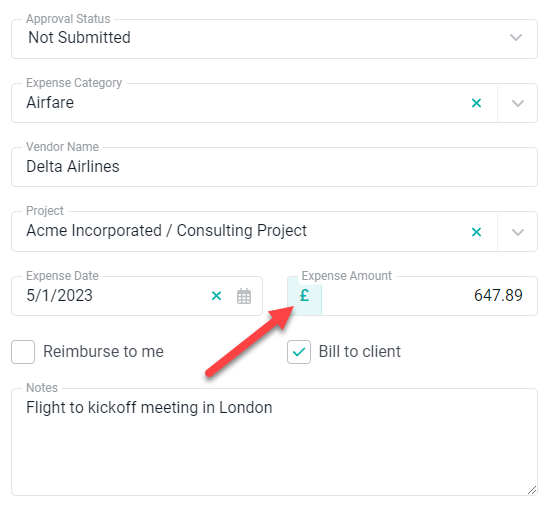Clear the Airfare expense category selection

point(476,103)
